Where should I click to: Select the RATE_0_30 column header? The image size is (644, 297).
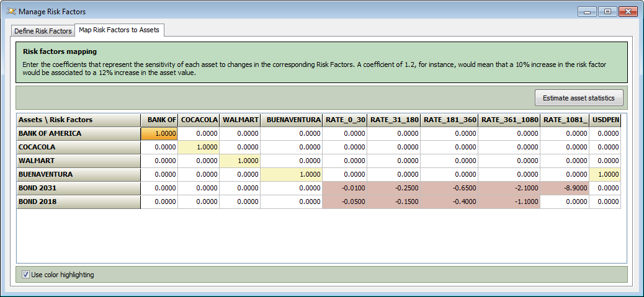(x=344, y=120)
